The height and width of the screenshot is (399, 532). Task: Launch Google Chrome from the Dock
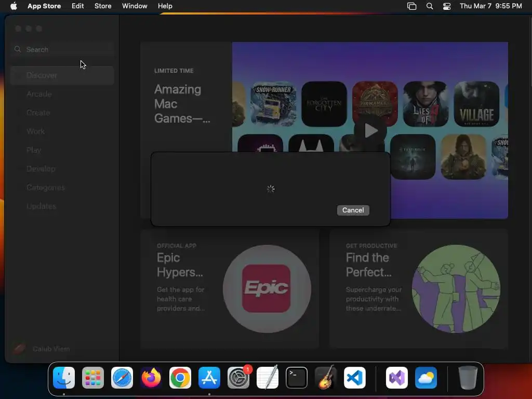coord(180,378)
